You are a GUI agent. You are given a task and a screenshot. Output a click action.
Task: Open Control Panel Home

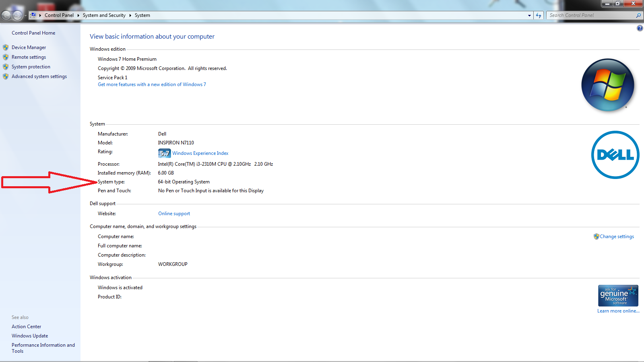coord(33,33)
